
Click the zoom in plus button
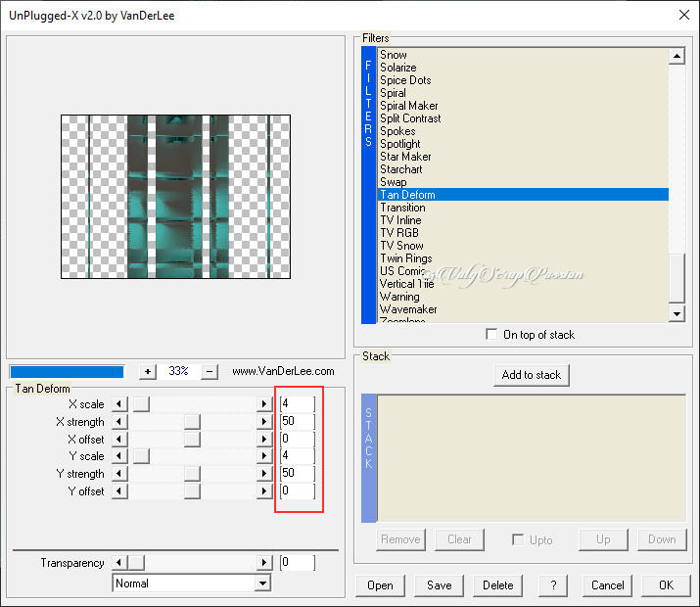point(147,371)
